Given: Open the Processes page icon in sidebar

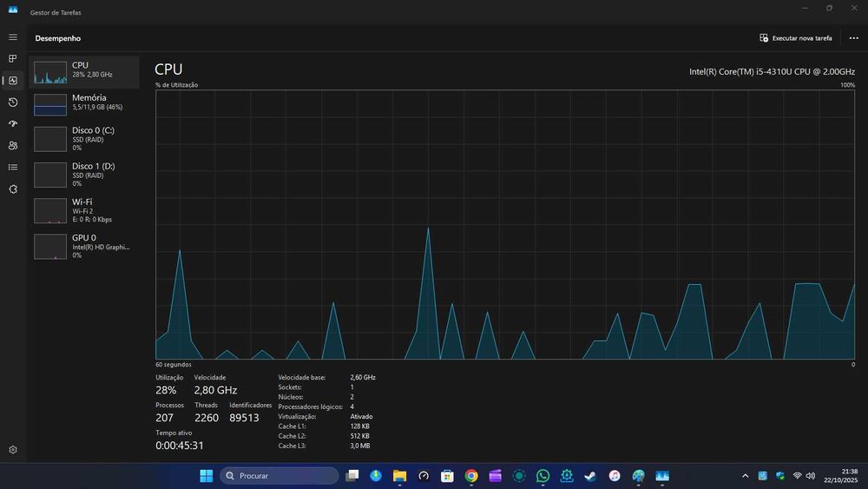Looking at the screenshot, I should click(13, 59).
